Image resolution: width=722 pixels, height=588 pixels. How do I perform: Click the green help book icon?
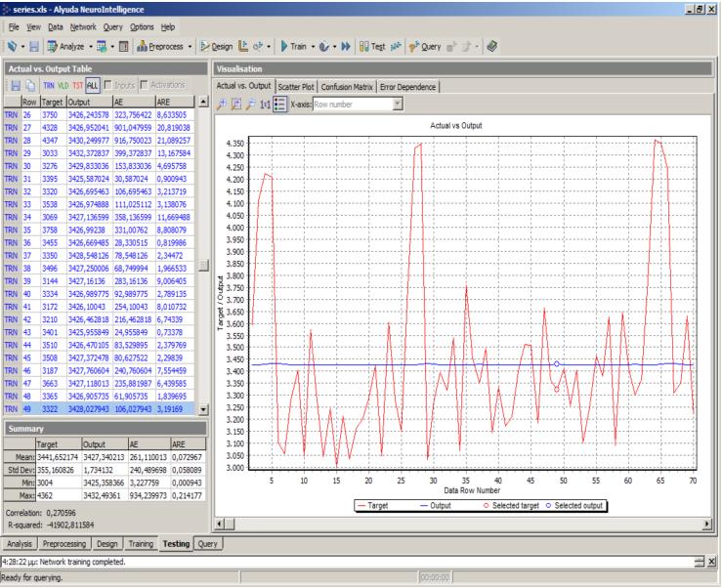click(491, 46)
